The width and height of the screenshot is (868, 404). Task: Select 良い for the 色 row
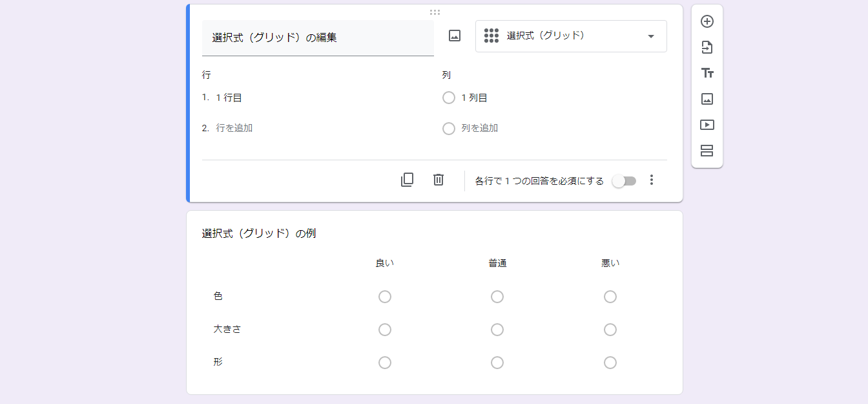(x=385, y=297)
